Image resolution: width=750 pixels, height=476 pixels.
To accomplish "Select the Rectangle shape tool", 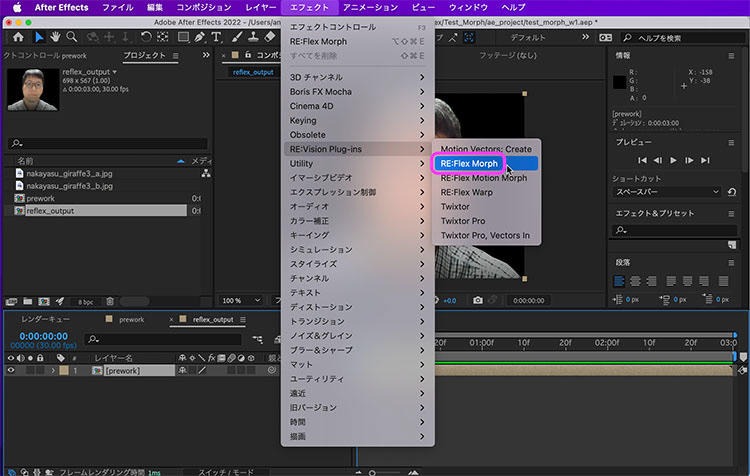I will [x=183, y=37].
